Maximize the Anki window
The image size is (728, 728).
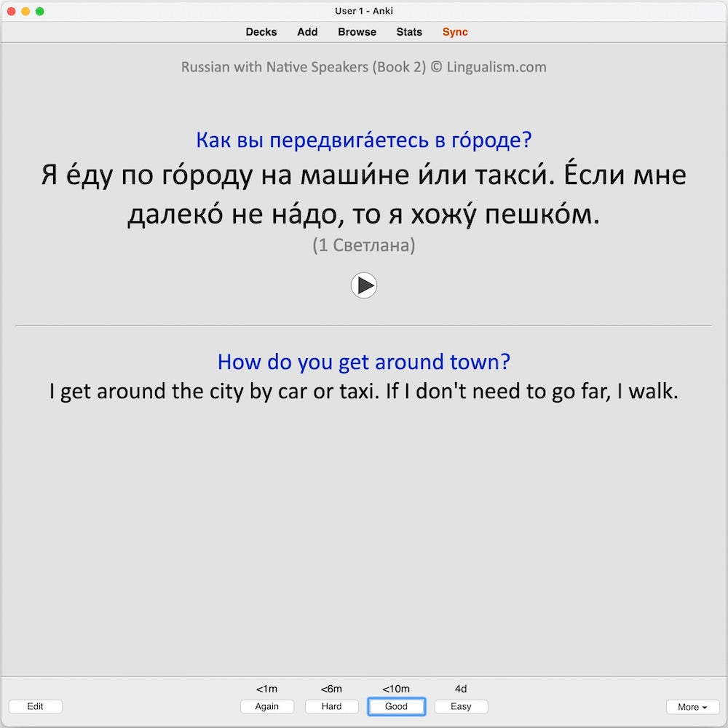40,11
